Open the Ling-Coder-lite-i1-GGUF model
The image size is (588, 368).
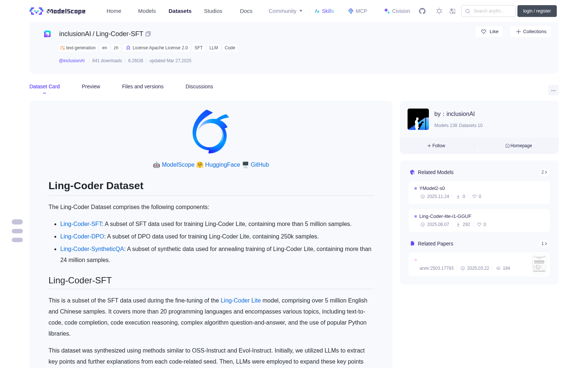click(479, 220)
